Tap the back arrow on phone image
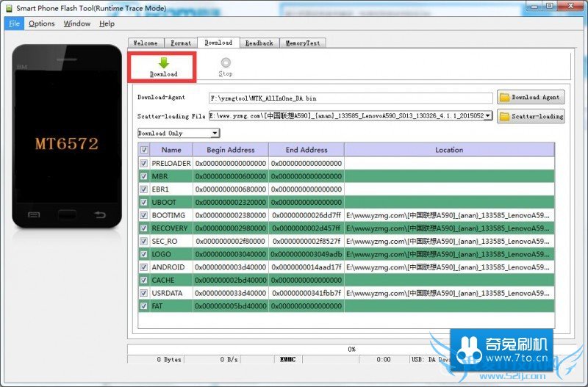Image resolution: width=588 pixels, height=387 pixels. (99, 214)
